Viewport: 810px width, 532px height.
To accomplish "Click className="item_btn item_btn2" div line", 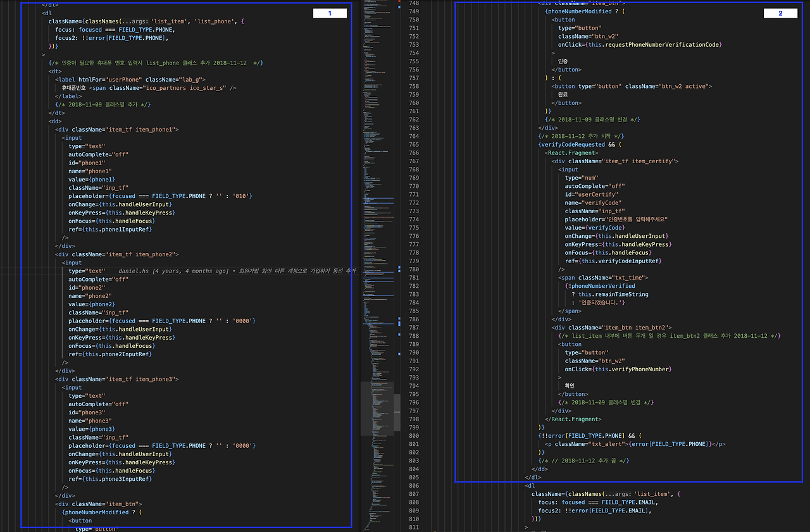I will pos(612,328).
